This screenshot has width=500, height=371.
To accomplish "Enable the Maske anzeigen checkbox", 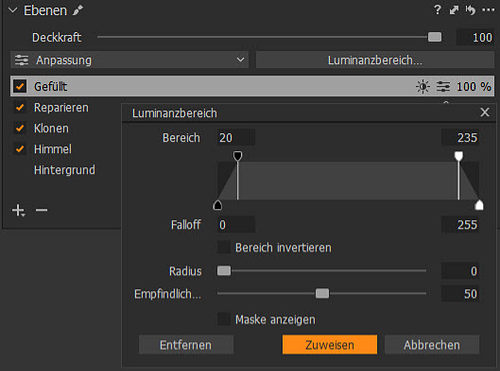I will [x=224, y=319].
